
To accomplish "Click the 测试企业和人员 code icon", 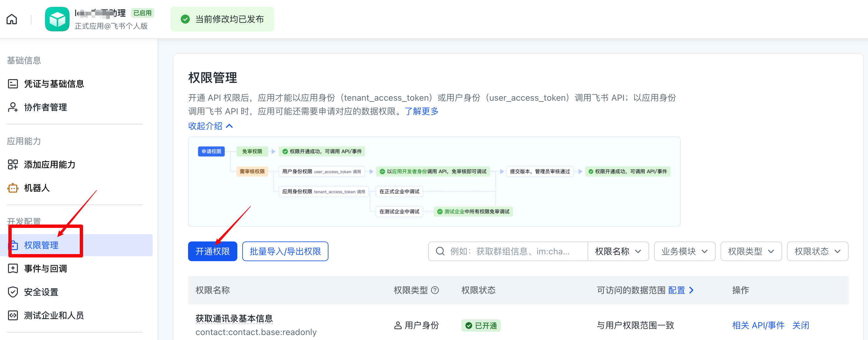I will click(x=13, y=315).
